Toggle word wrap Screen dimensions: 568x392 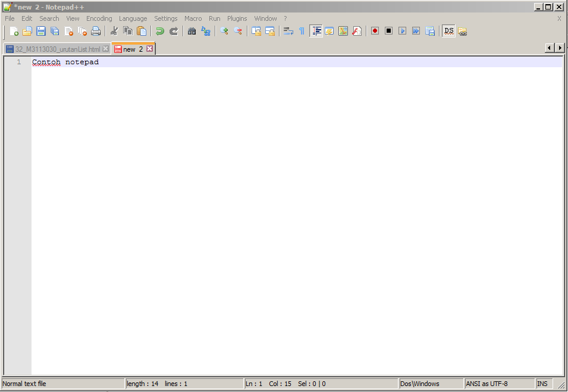pos(288,30)
